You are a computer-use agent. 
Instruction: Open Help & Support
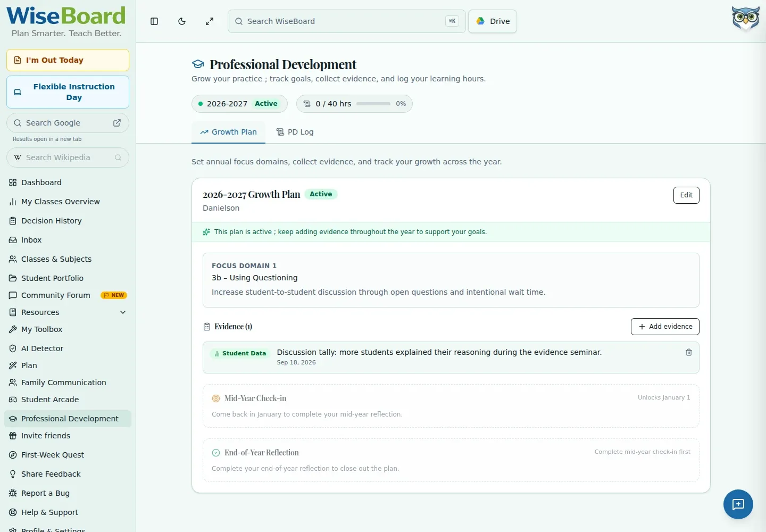point(68,512)
